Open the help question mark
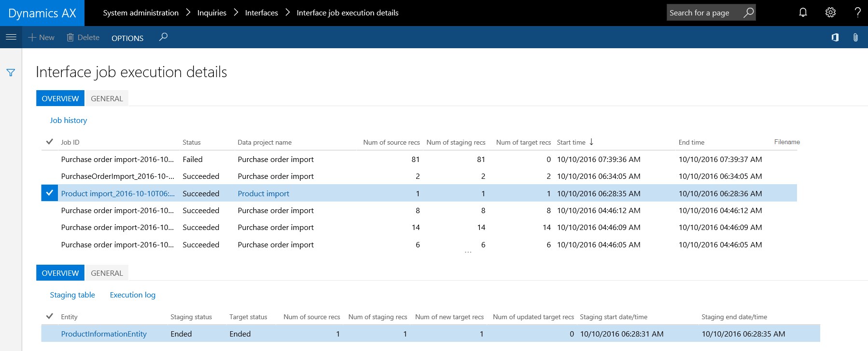The image size is (868, 351). point(857,13)
